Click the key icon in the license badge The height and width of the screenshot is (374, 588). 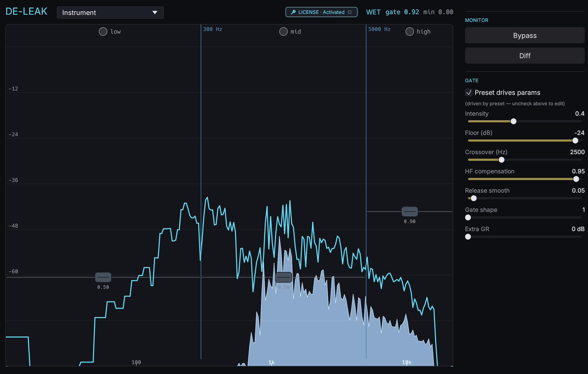(293, 12)
